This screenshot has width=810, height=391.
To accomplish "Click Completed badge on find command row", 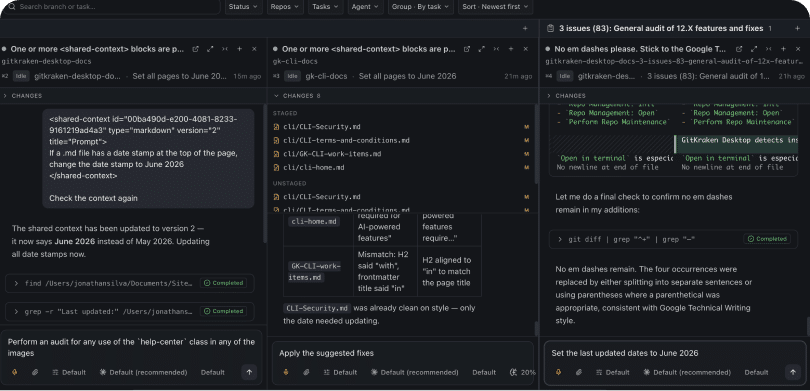I will click(x=223, y=283).
